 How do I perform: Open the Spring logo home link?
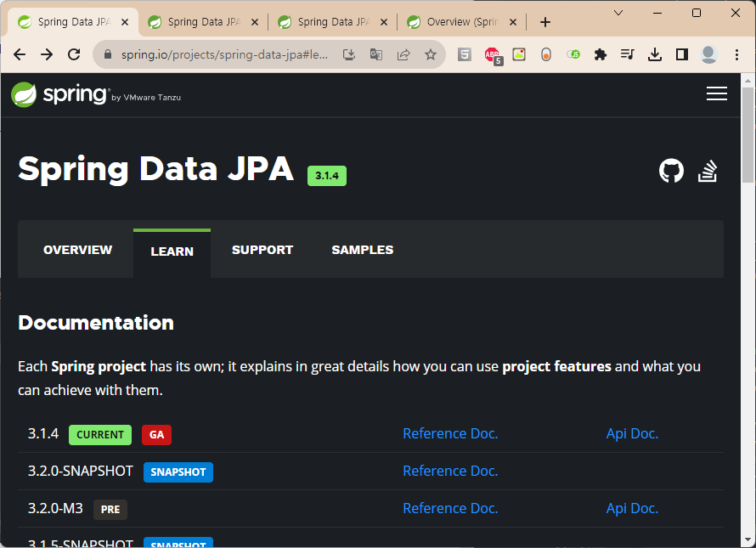pos(96,94)
